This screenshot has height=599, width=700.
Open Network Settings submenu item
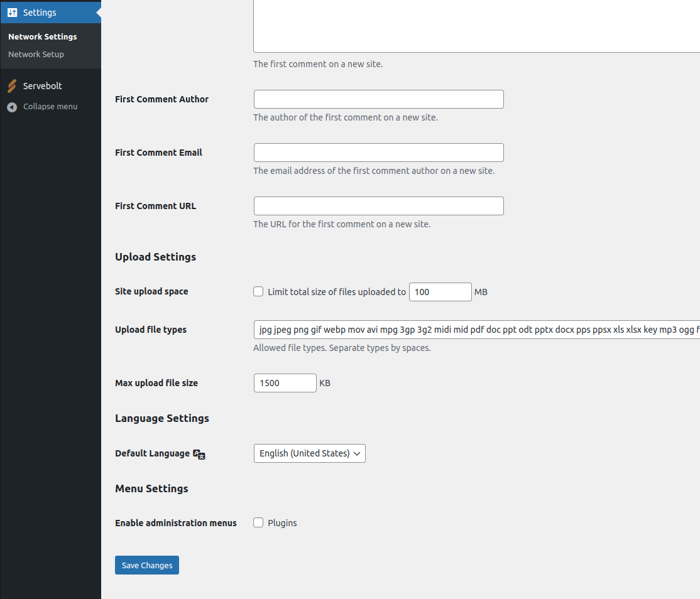tap(42, 36)
